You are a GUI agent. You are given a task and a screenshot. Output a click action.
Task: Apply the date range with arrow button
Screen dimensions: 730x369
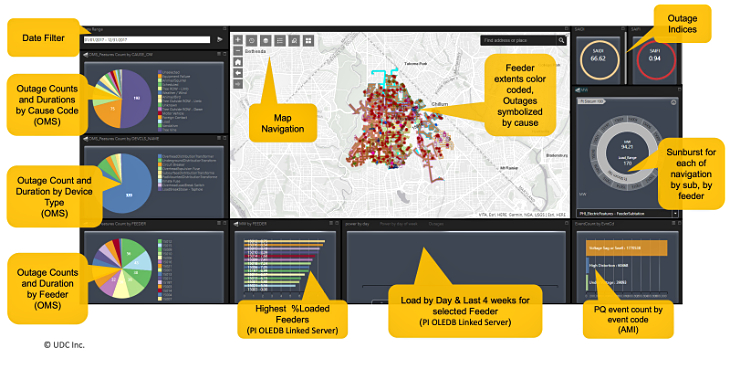click(220, 40)
